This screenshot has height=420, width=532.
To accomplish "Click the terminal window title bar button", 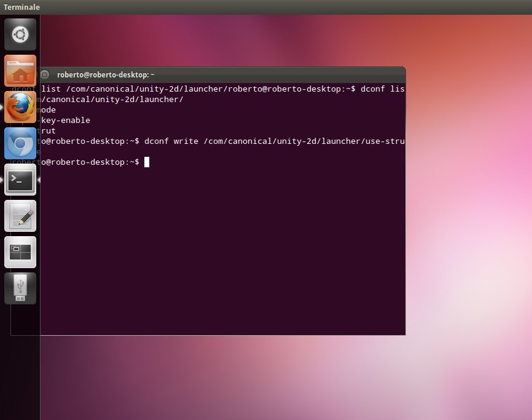I will pyautogui.click(x=44, y=74).
